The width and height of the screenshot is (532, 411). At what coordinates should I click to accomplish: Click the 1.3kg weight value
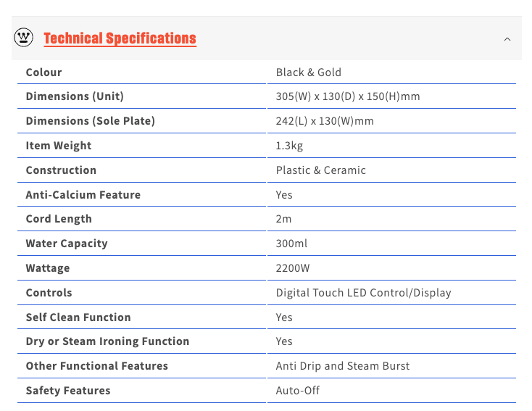pos(289,146)
